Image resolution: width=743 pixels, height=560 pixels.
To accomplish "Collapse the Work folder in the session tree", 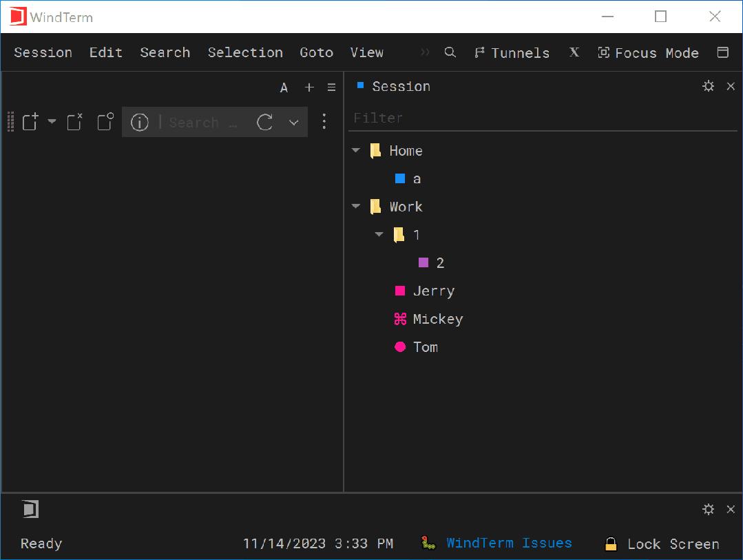I will pyautogui.click(x=355, y=206).
